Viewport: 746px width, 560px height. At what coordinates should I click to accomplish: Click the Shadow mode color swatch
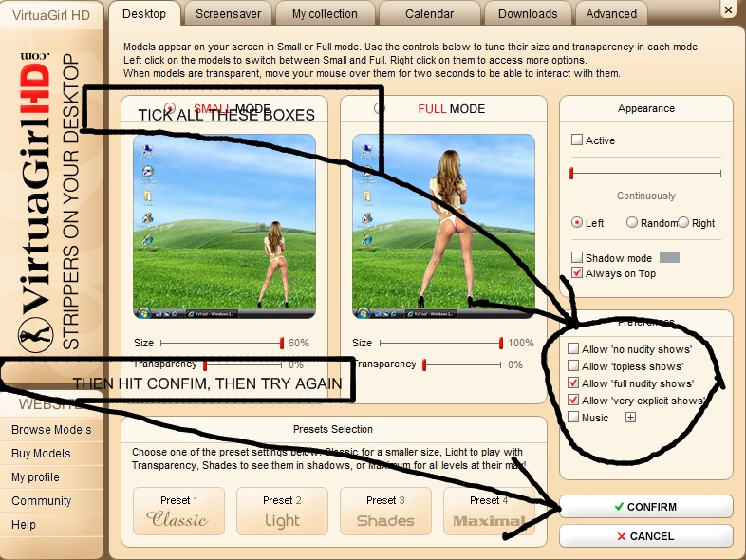pos(669,257)
